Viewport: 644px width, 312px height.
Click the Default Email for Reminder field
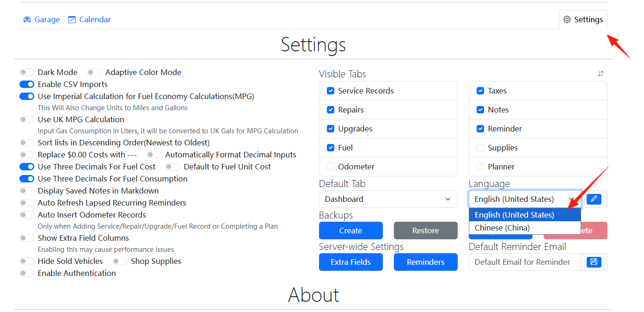[525, 262]
